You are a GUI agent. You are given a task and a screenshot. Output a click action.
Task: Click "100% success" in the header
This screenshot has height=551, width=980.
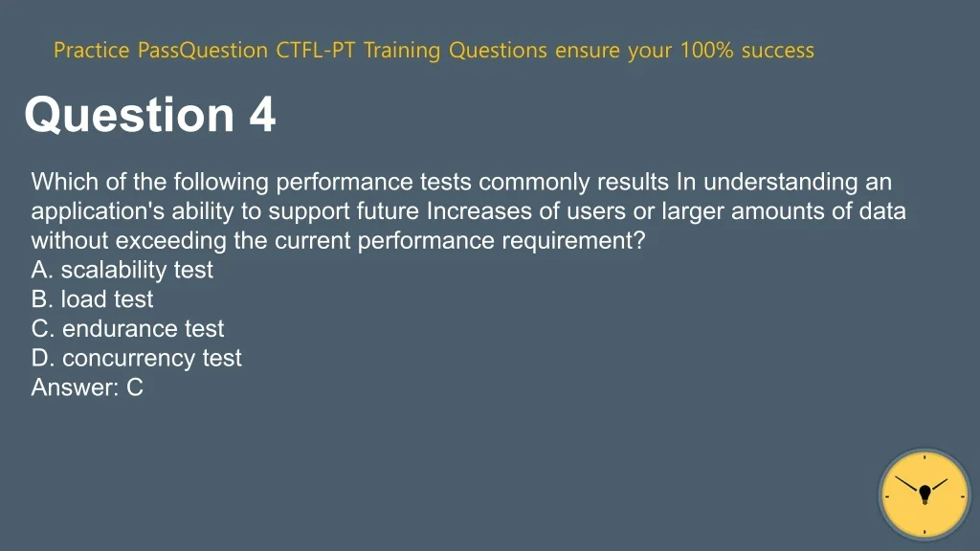click(746, 51)
